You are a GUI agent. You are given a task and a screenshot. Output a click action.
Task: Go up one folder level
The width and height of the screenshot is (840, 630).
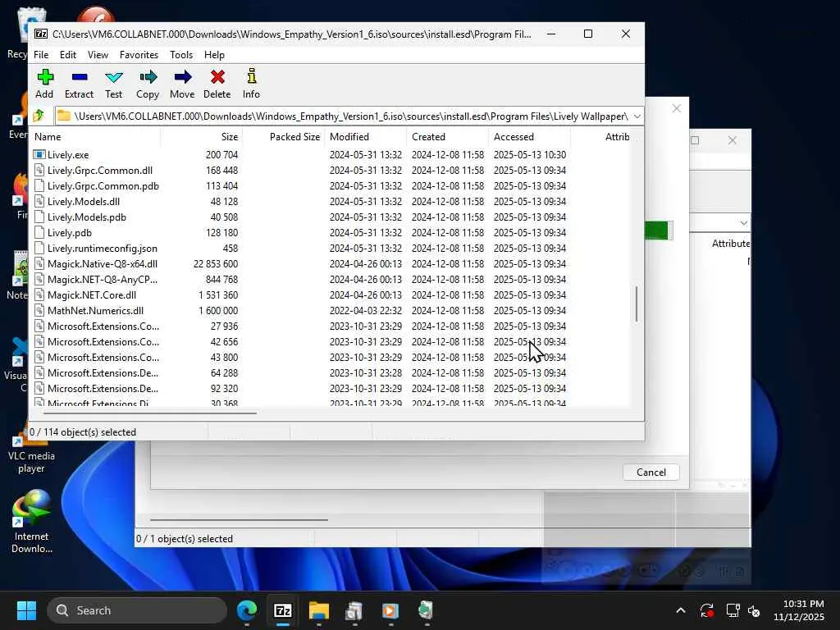[x=39, y=116]
